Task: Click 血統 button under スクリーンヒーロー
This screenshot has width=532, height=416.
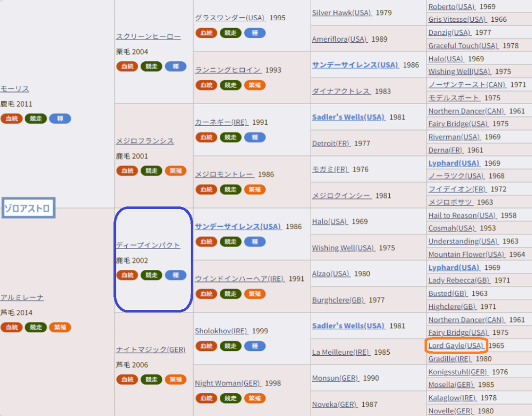Action: point(127,66)
